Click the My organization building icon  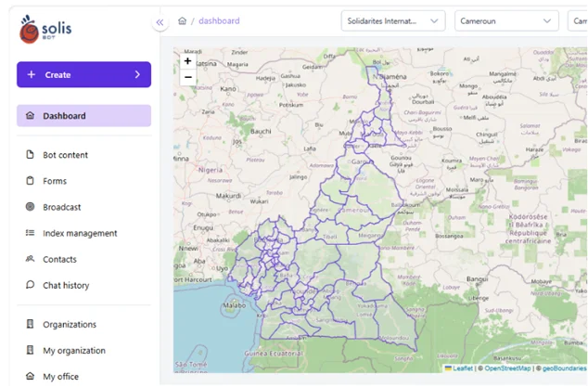pyautogui.click(x=30, y=350)
